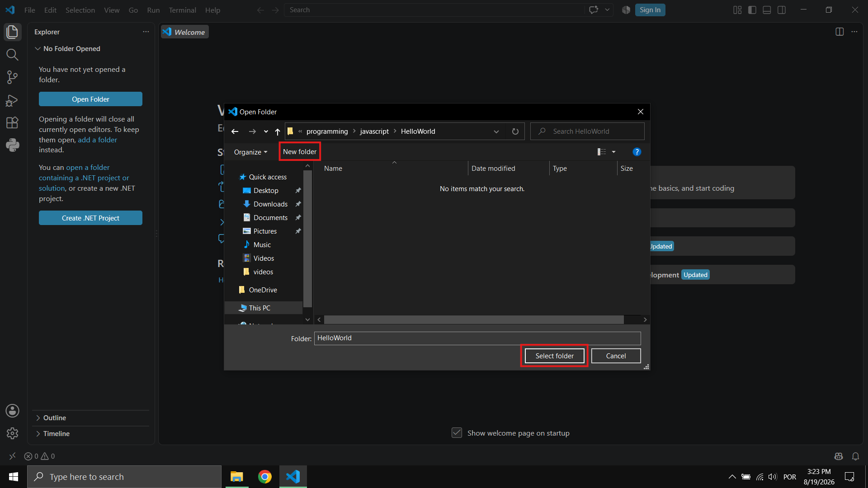The height and width of the screenshot is (488, 868).
Task: Open the Accounts menu icon
Action: click(x=12, y=411)
